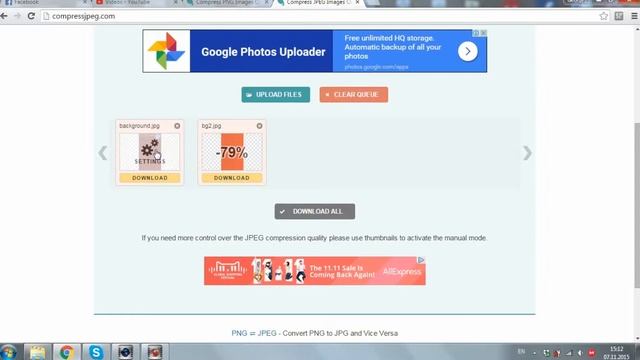The image size is (640, 360).
Task: Close the Compress JPEG Images tab
Action: point(358,2)
